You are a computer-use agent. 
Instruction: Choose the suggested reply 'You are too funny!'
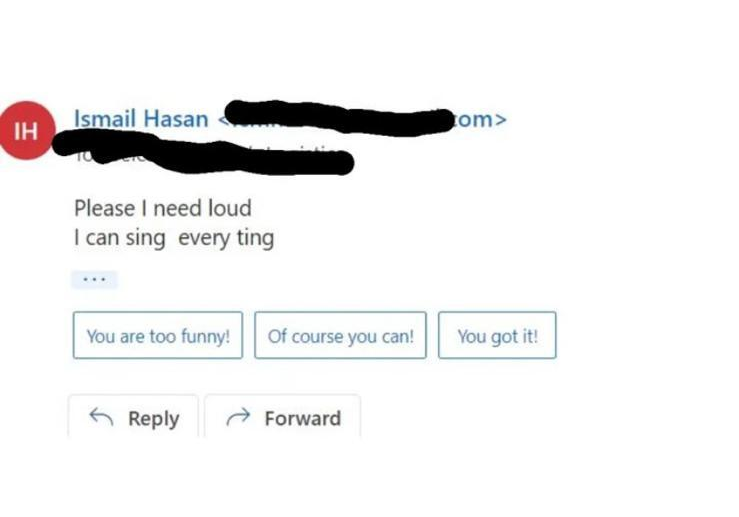[x=158, y=336]
